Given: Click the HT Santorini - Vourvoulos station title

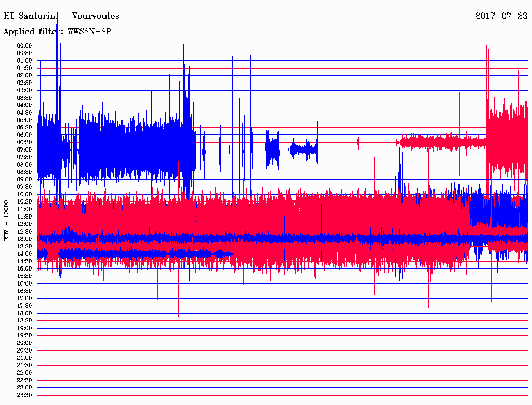Looking at the screenshot, I should pyautogui.click(x=61, y=16).
